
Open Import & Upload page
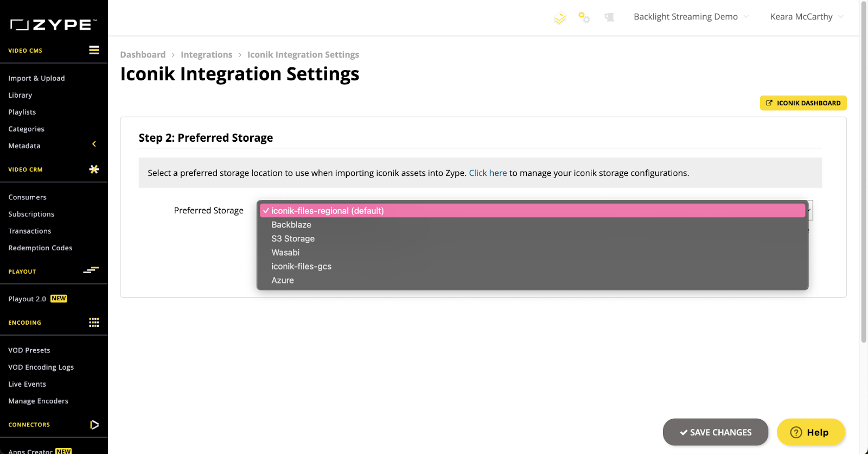(x=36, y=78)
